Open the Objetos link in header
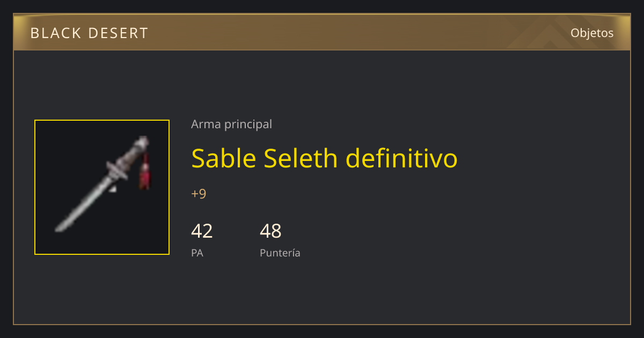This screenshot has height=338, width=644. point(592,33)
